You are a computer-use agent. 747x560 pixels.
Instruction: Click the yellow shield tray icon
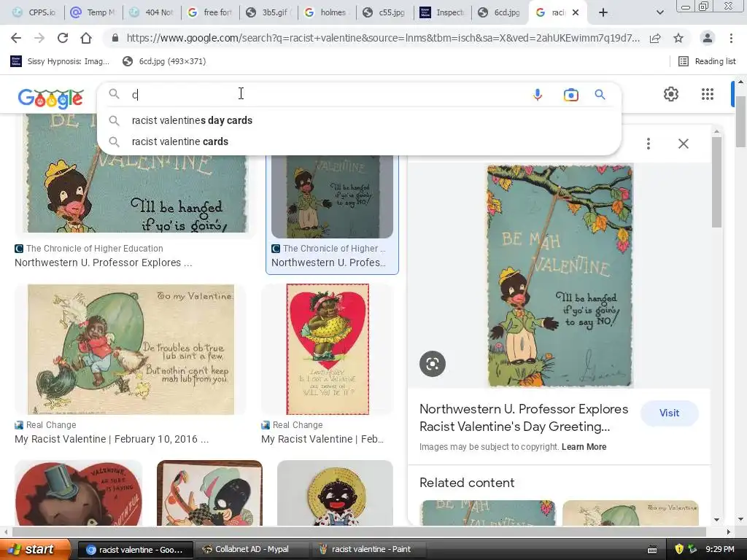679,549
